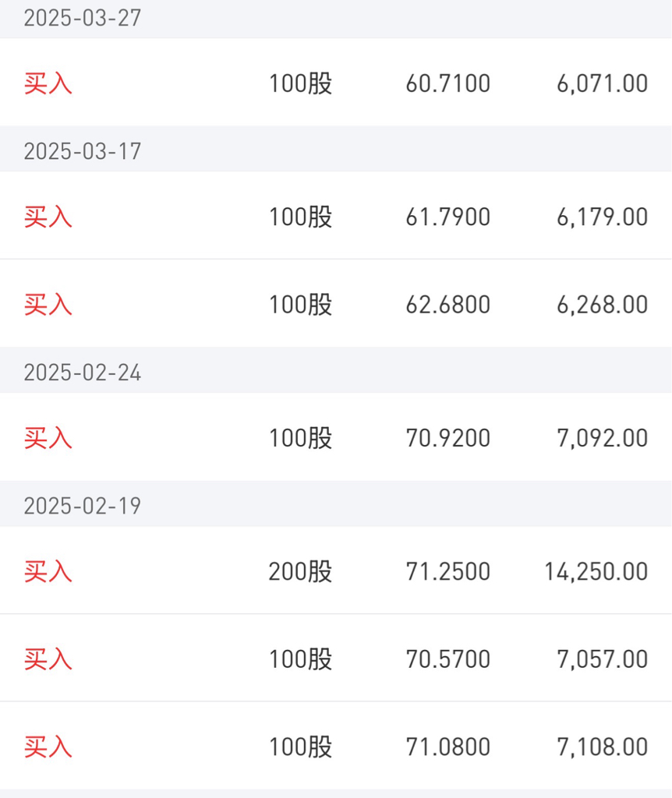
Task: Select the 7,057.00 amount
Action: pos(602,659)
